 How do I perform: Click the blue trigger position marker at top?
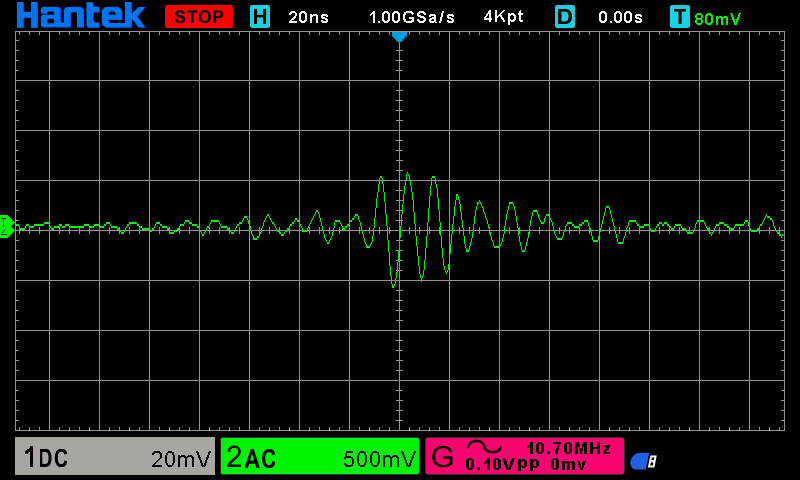click(399, 37)
